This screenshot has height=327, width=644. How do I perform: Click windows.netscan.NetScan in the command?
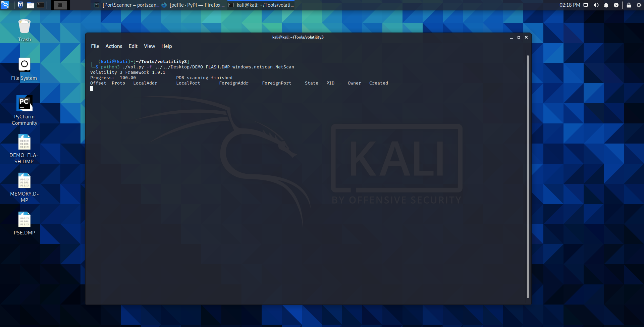coord(263,67)
